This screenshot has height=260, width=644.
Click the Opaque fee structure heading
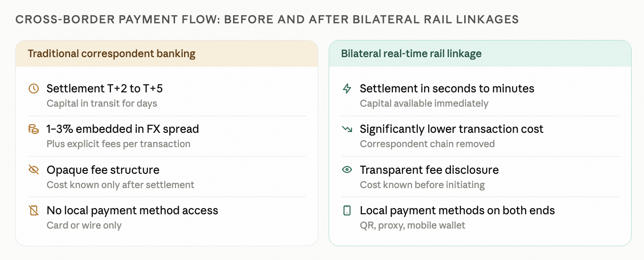pyautogui.click(x=103, y=170)
